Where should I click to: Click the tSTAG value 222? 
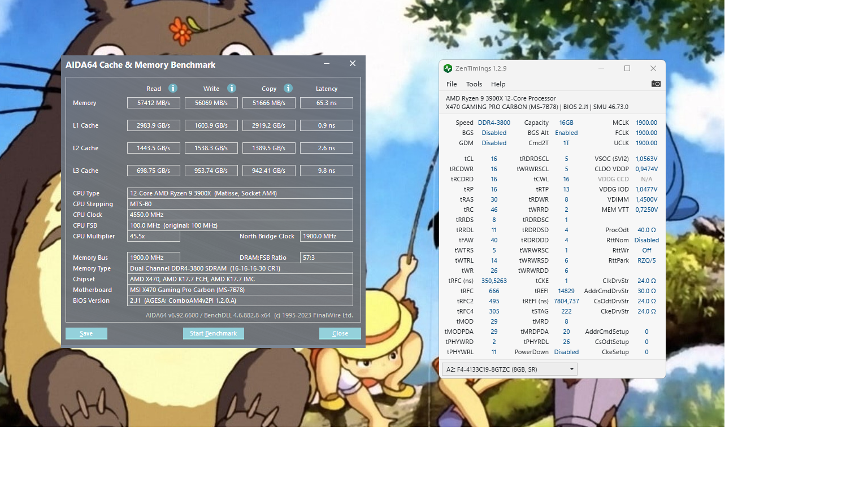pyautogui.click(x=566, y=311)
